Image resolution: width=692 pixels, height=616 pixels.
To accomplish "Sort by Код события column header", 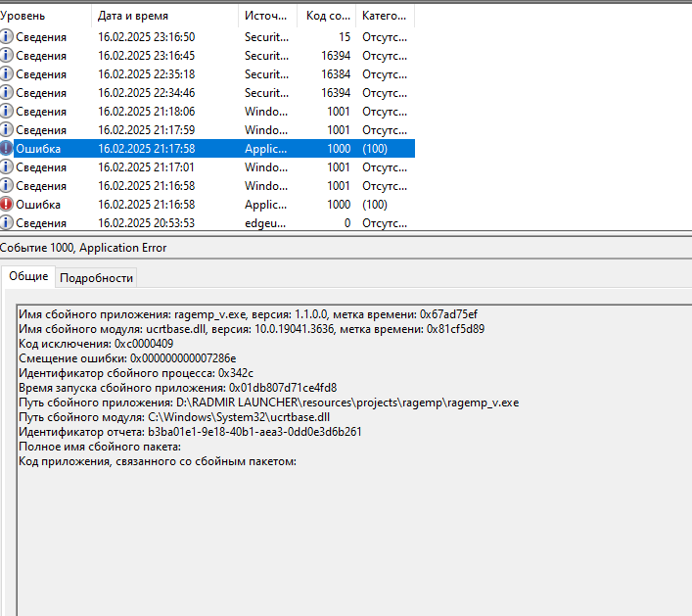I will coord(327,16).
